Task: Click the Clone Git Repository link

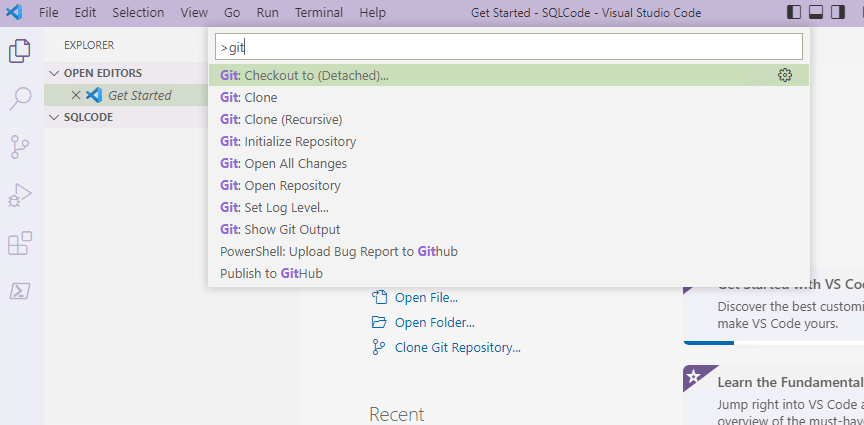Action: coord(457,348)
